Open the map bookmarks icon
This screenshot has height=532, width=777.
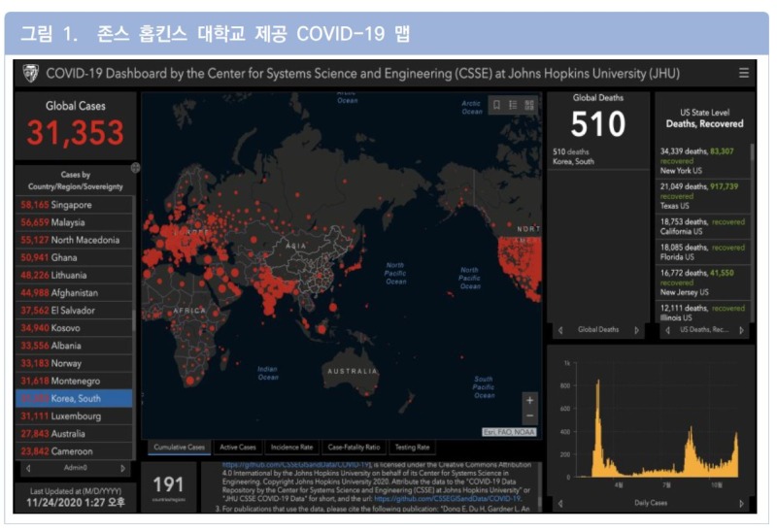(x=496, y=105)
